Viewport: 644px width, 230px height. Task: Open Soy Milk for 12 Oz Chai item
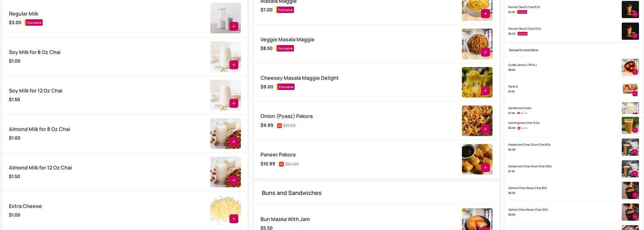[x=35, y=91]
